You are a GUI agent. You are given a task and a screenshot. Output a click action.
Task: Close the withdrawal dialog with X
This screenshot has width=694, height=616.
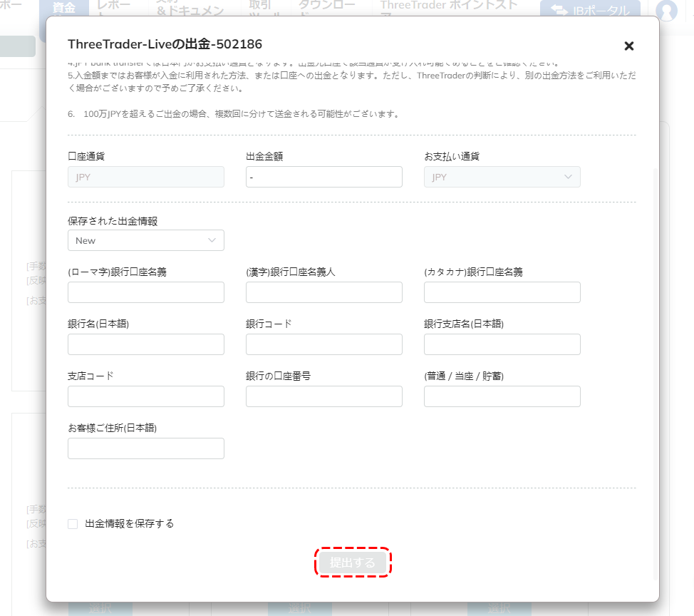click(x=628, y=46)
